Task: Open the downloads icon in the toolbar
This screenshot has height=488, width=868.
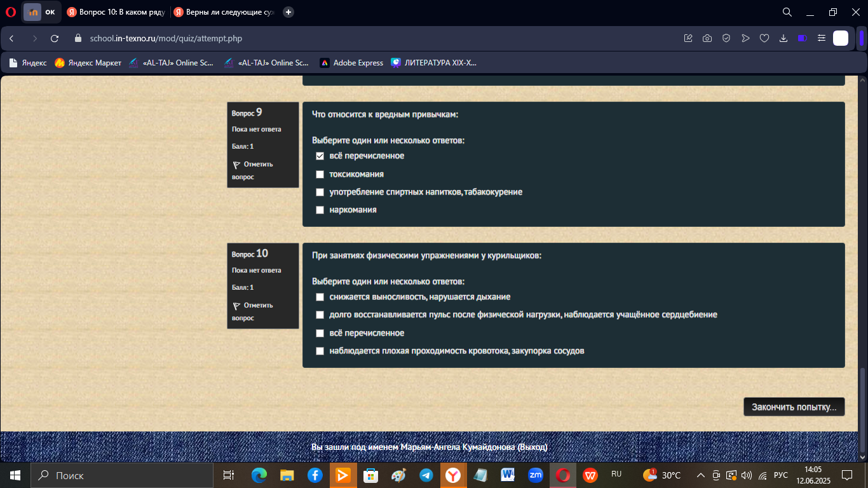Action: pyautogui.click(x=783, y=38)
